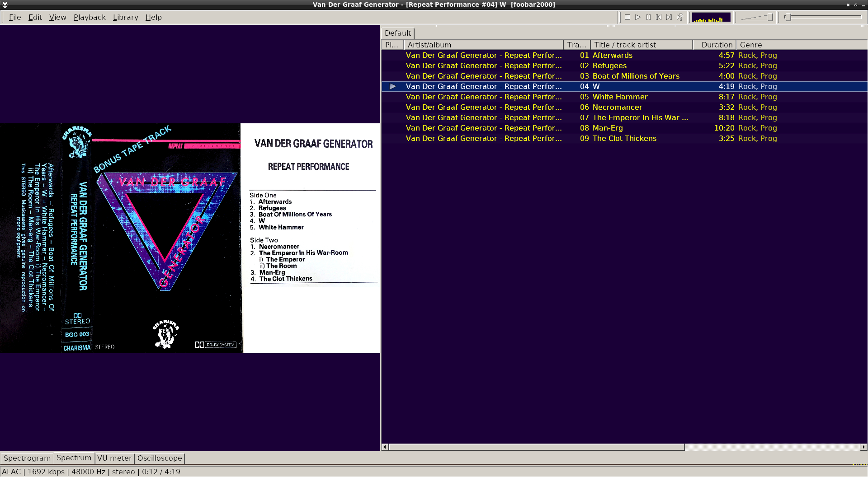This screenshot has height=477, width=868.
Task: Click the volume slider handle
Action: pyautogui.click(x=770, y=17)
